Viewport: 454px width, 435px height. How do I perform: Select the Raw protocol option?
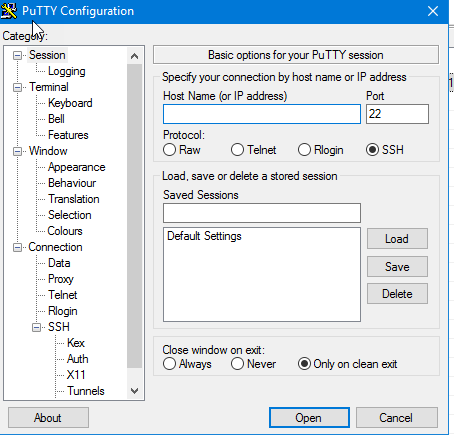[169, 150]
